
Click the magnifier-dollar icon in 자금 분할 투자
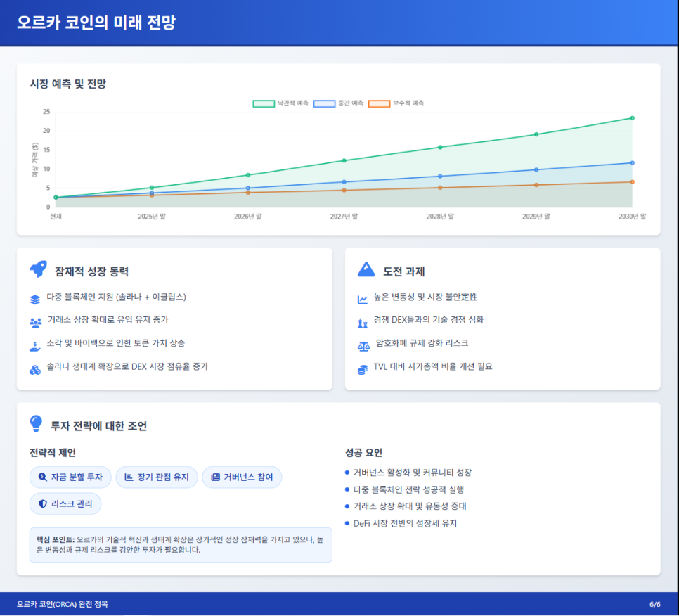pyautogui.click(x=42, y=477)
